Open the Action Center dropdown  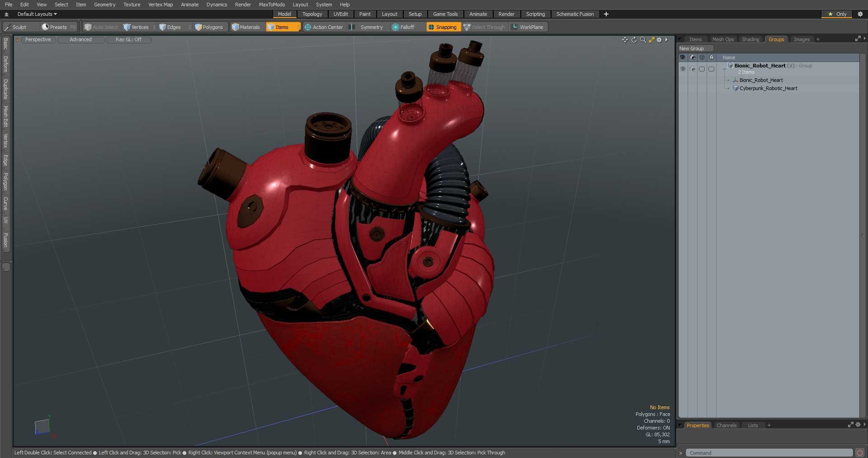(324, 27)
